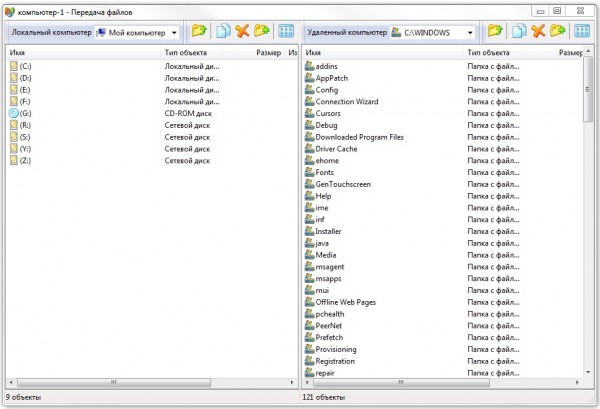Click the orange delete X in remote toolbar
600x409 pixels.
(538, 31)
